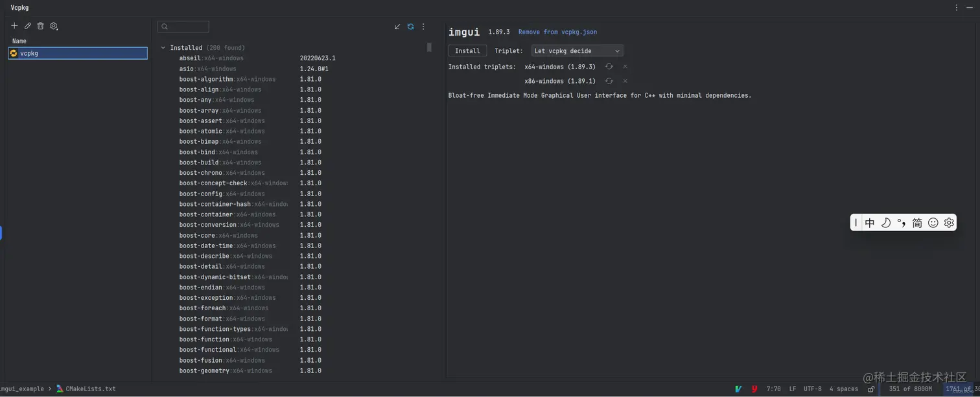Open vcpkg settings gear
980x397 pixels.
coord(54,26)
